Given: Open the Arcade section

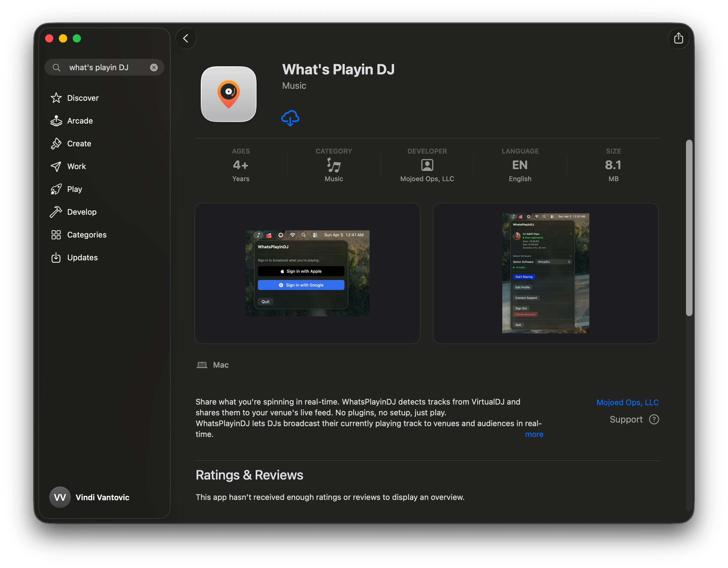Looking at the screenshot, I should [x=80, y=121].
